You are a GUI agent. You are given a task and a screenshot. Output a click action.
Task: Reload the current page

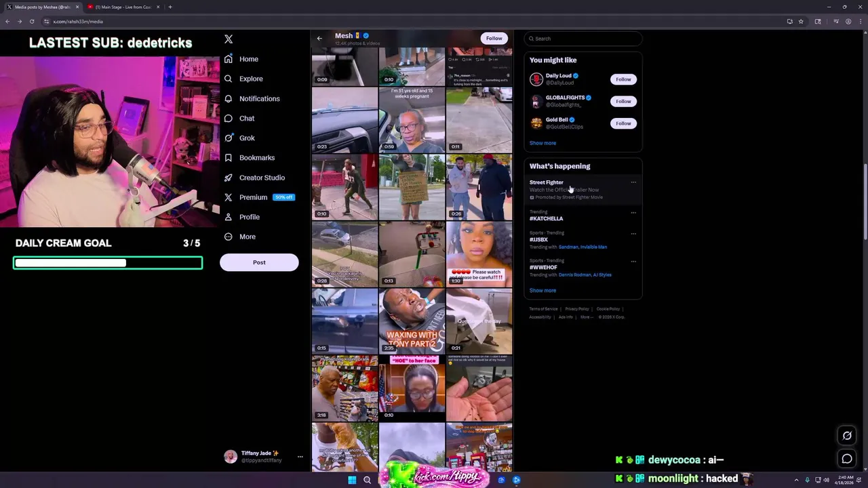click(32, 21)
